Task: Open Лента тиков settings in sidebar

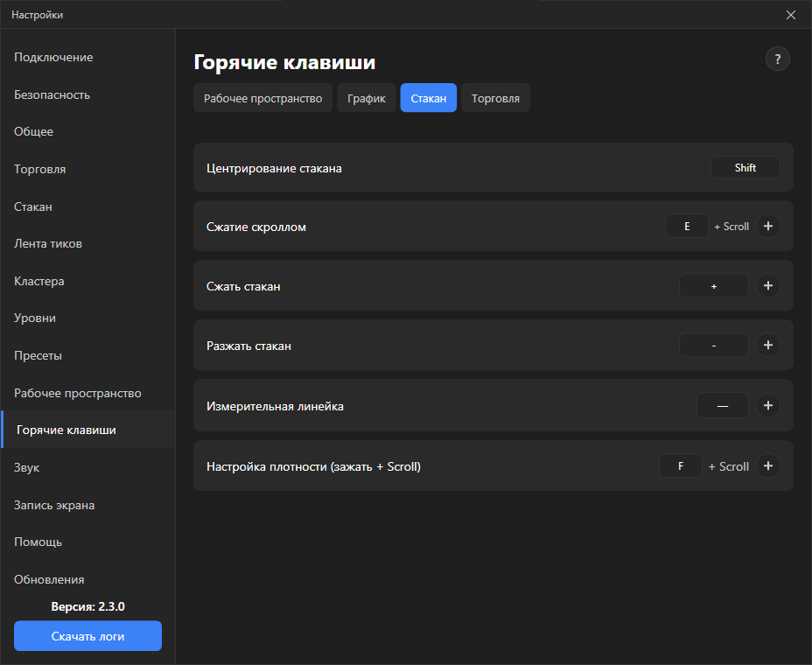Action: (x=48, y=244)
